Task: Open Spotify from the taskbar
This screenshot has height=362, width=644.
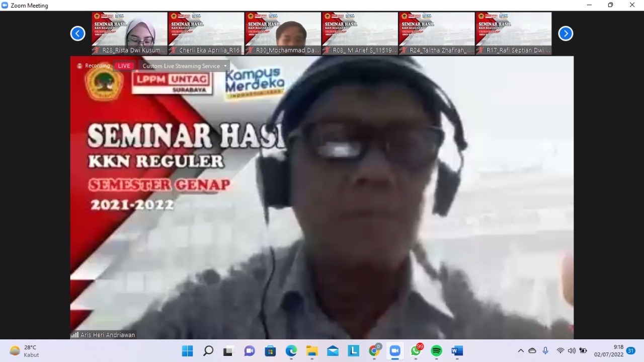Action: (437, 351)
